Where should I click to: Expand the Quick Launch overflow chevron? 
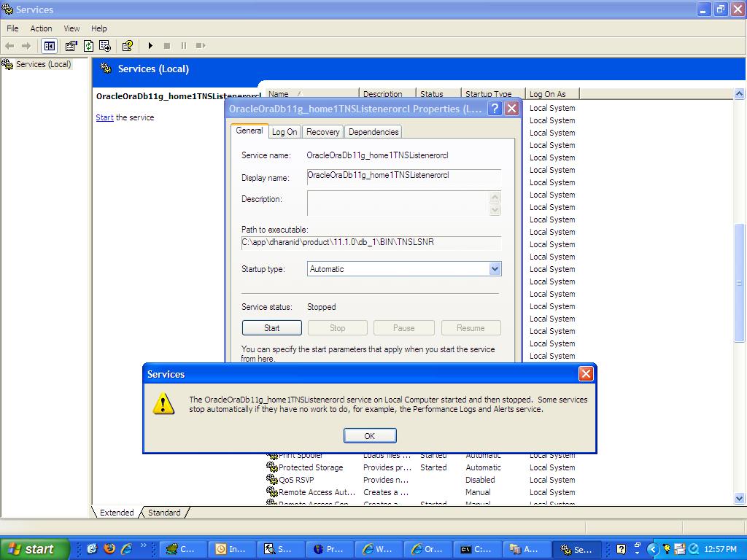coord(144,545)
